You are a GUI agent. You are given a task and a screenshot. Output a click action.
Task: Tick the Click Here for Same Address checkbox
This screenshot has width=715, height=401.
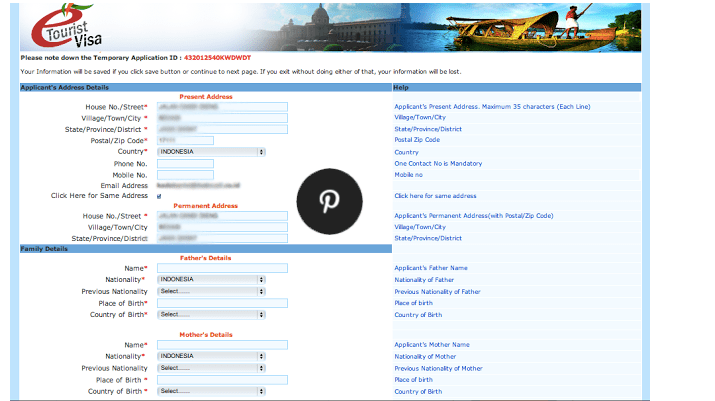pyautogui.click(x=159, y=196)
